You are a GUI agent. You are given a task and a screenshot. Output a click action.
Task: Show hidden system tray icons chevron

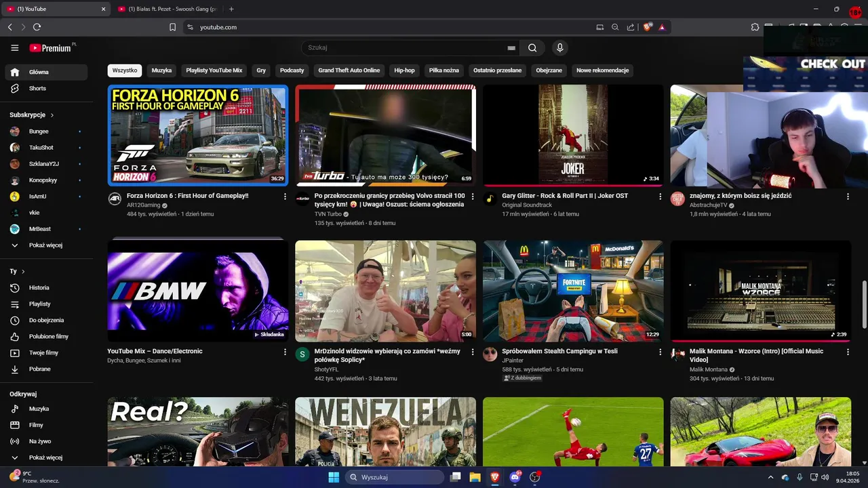tap(770, 477)
